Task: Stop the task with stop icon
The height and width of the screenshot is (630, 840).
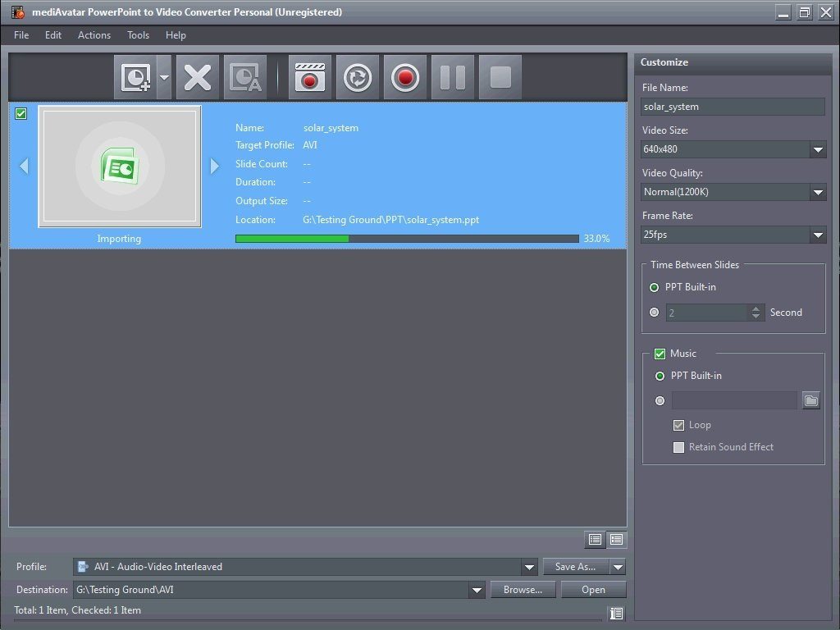Action: click(x=500, y=77)
